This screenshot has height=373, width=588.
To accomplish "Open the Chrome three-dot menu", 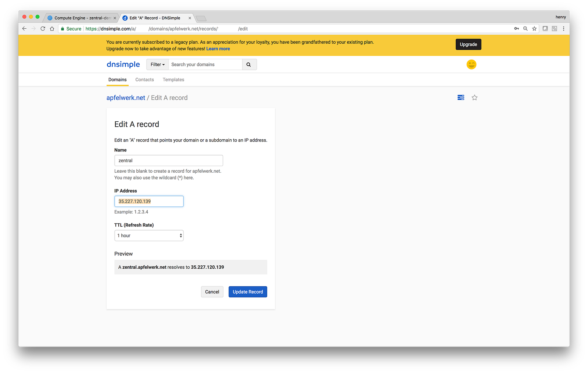I will 563,29.
